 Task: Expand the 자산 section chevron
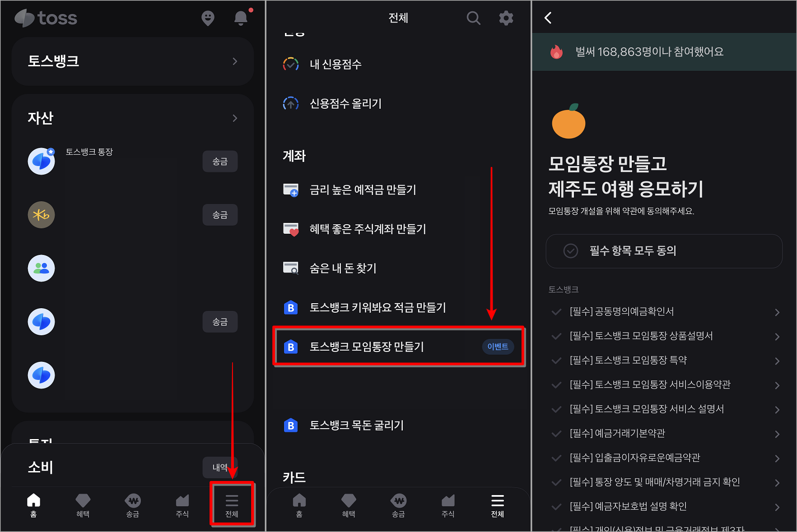[235, 118]
